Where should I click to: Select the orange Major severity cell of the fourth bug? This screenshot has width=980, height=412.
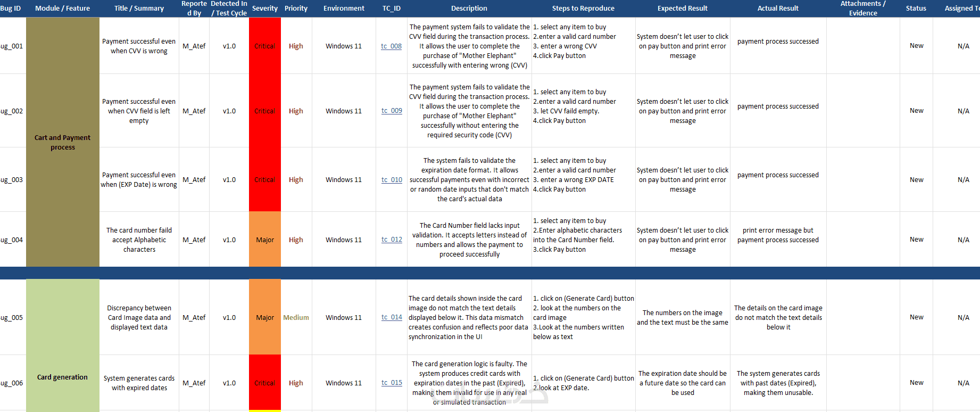265,240
